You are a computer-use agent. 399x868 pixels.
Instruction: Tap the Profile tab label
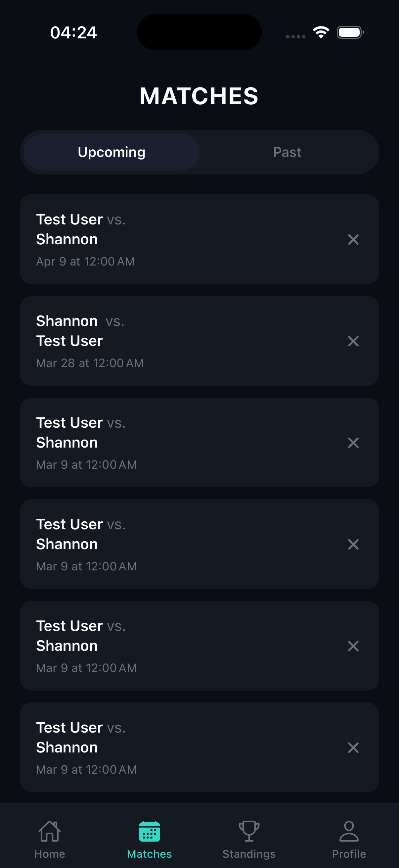click(x=349, y=854)
